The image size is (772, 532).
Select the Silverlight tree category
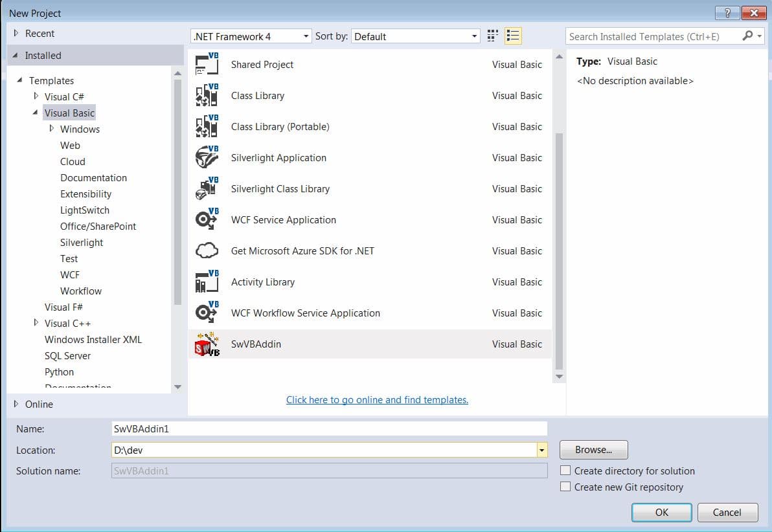coord(82,243)
